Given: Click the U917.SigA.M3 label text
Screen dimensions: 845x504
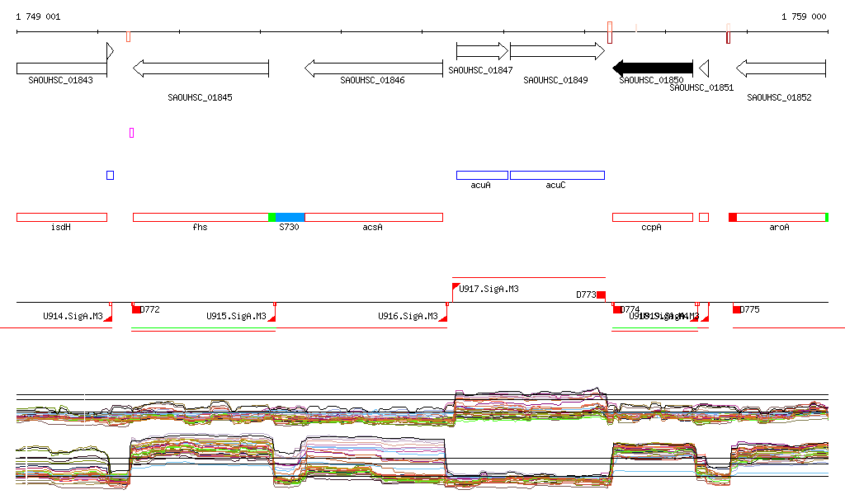Looking at the screenshot, I should coord(489,290).
